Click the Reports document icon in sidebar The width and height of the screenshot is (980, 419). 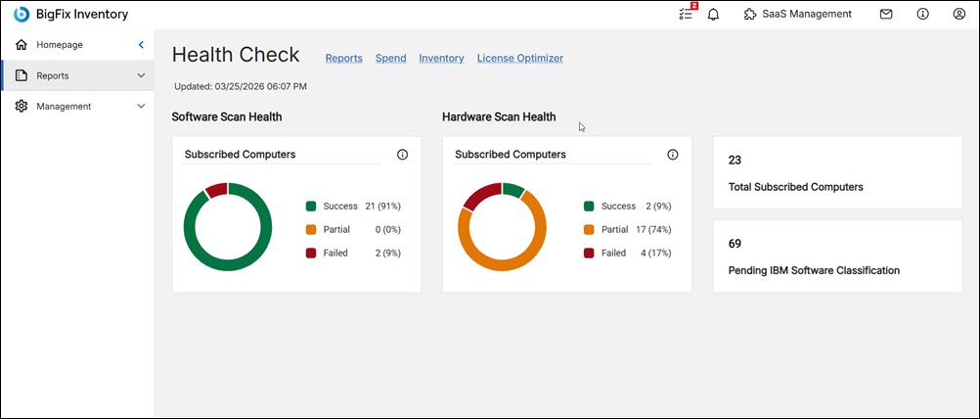[22, 75]
